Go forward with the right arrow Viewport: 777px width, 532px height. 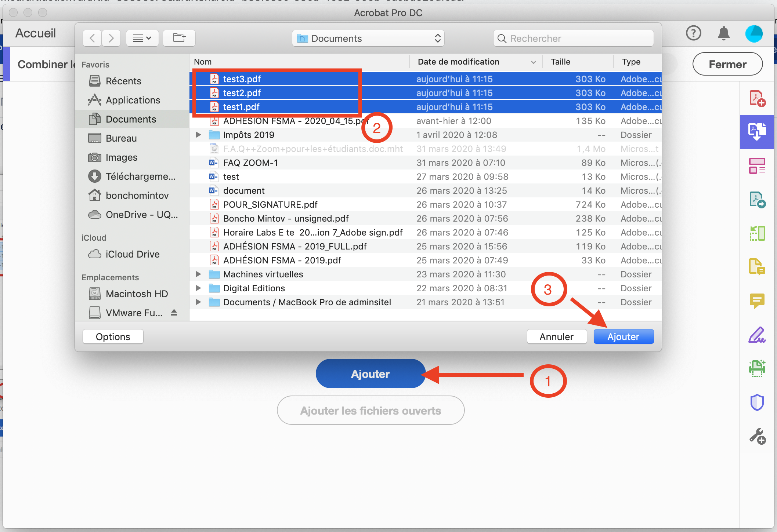[111, 38]
